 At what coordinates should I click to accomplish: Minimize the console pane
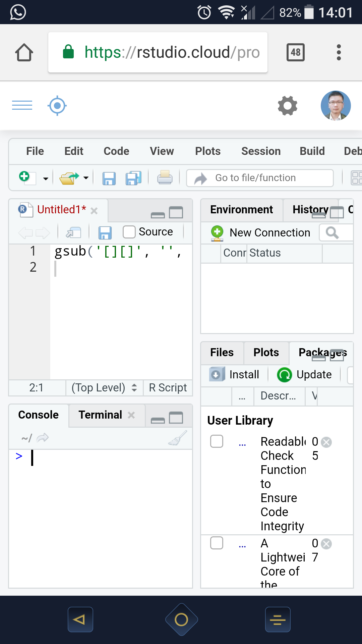pyautogui.click(x=158, y=420)
